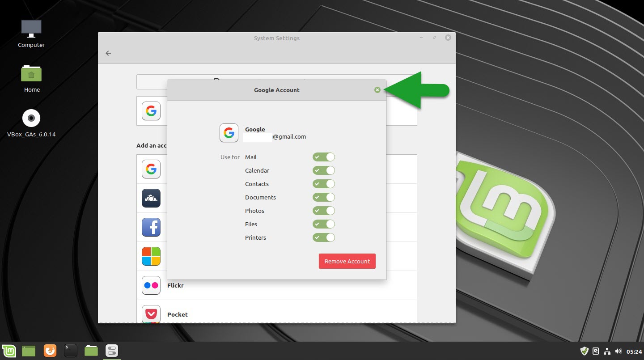Image resolution: width=644 pixels, height=360 pixels.
Task: Click the show desktop panel icon
Action: click(29, 351)
